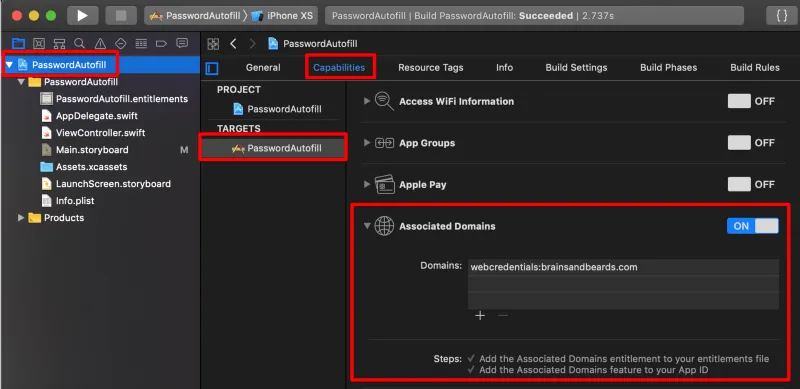800x389 pixels.
Task: Open the Find navigator magnifier
Action: click(79, 43)
